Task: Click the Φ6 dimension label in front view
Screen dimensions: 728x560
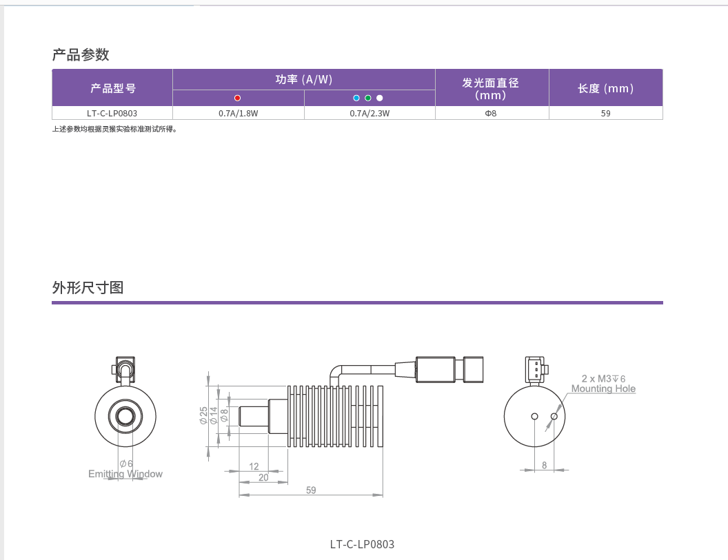Action: [x=126, y=464]
